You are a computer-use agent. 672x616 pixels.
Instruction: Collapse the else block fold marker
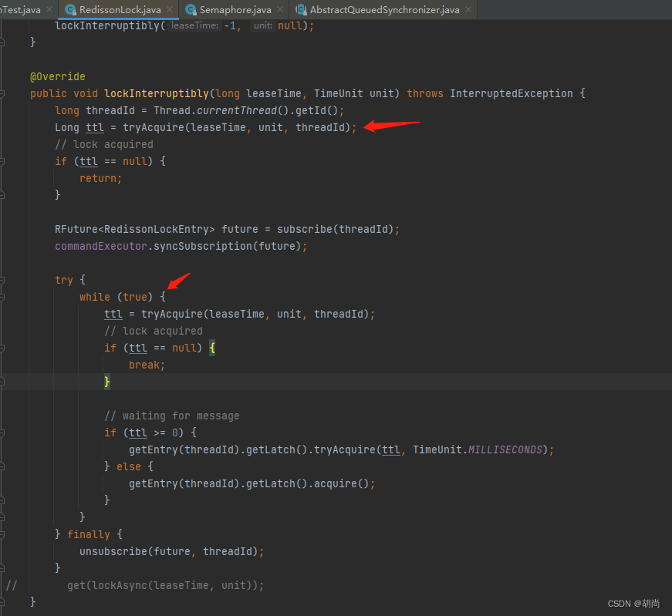2,467
